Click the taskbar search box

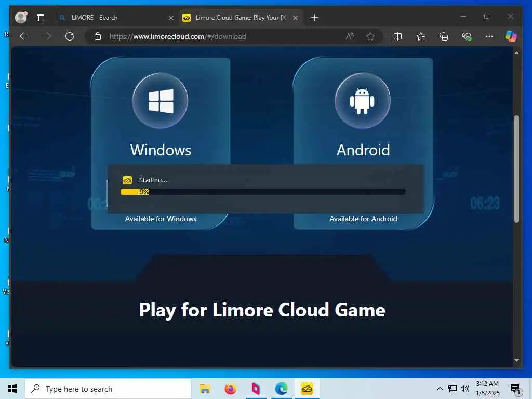(x=108, y=389)
